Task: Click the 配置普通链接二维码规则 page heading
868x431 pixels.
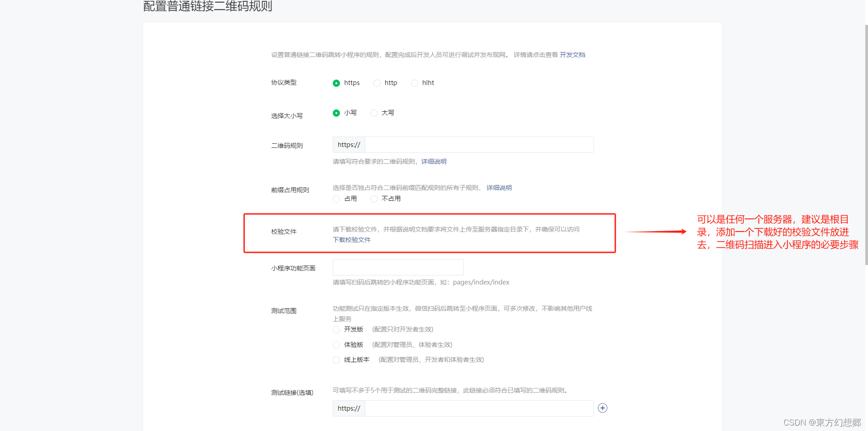Action: coord(208,6)
